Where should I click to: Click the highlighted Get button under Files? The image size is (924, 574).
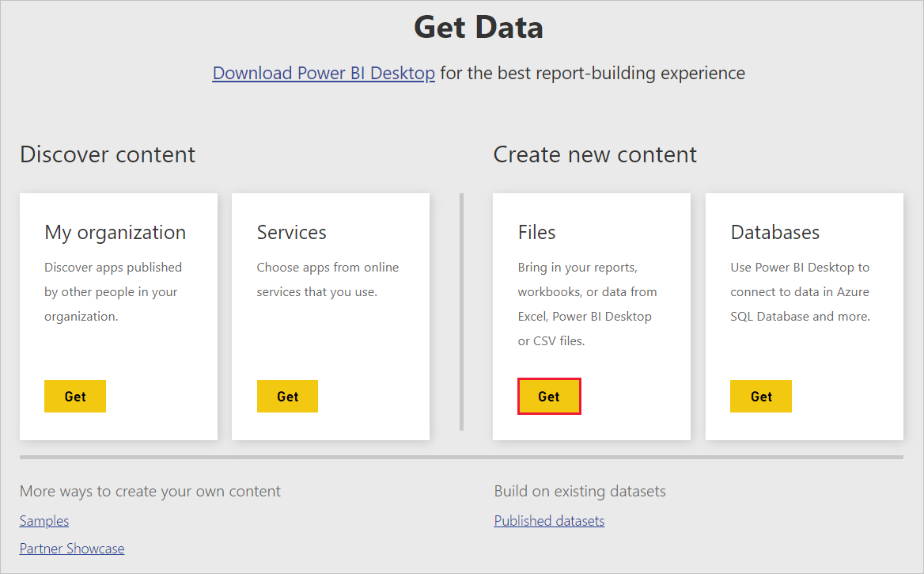point(549,397)
